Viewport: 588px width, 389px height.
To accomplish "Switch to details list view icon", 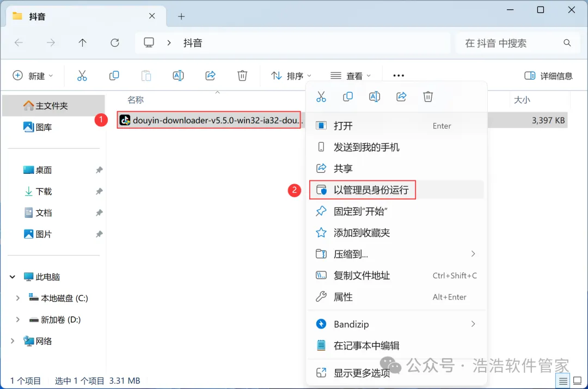I will click(563, 381).
